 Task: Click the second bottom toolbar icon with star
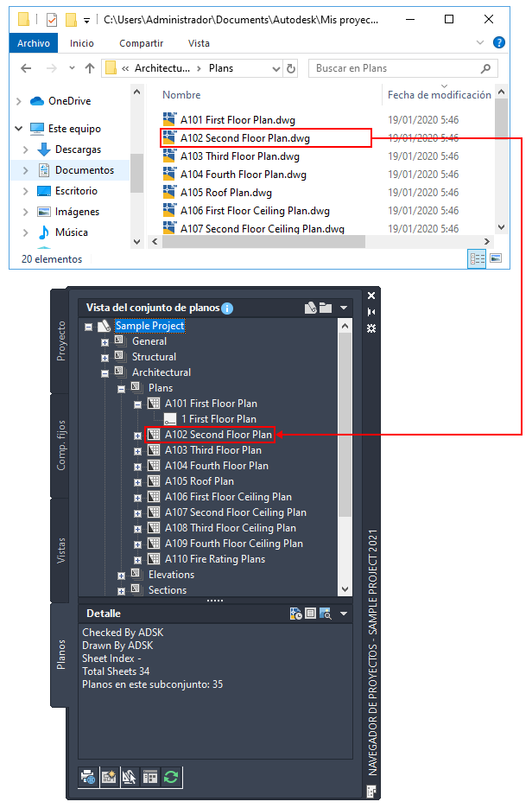(x=109, y=777)
